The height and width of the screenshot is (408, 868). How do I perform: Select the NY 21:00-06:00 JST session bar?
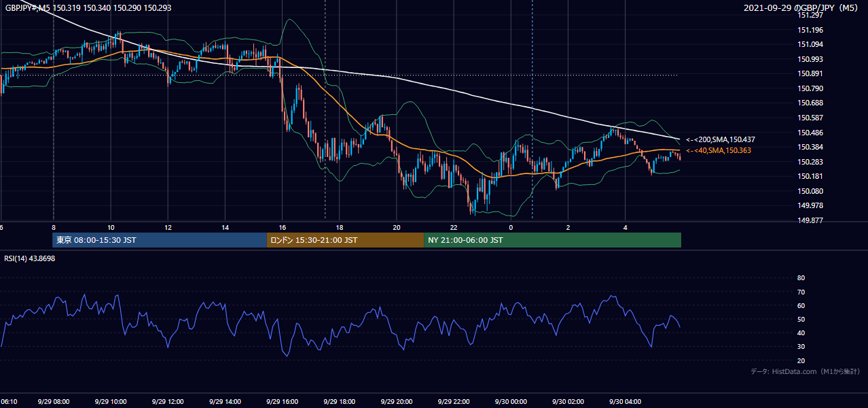(x=552, y=240)
